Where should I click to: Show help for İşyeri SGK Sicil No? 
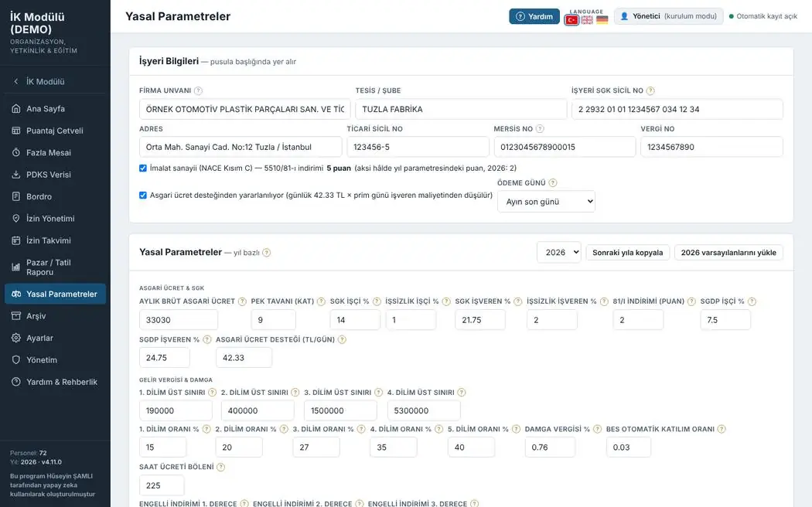[650, 90]
